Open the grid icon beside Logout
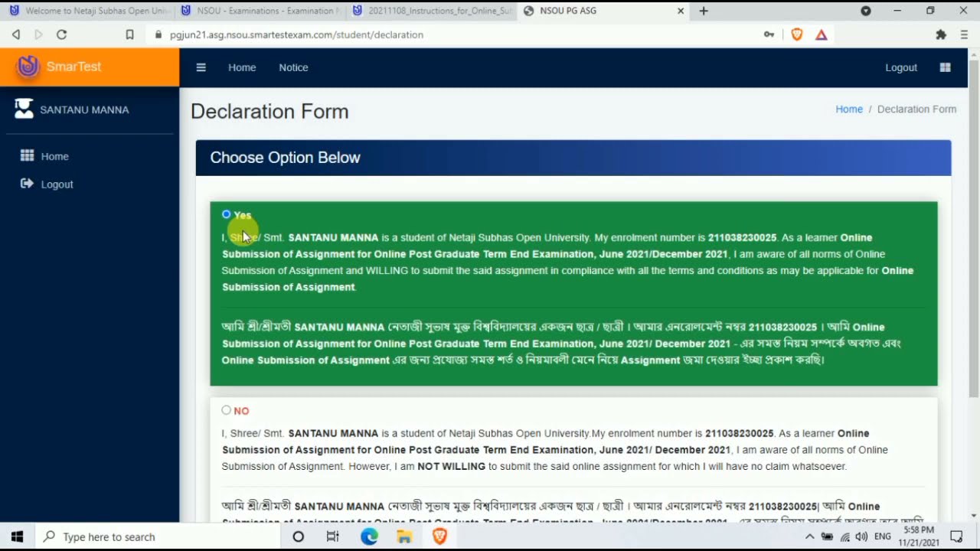980x551 pixels. (x=945, y=67)
